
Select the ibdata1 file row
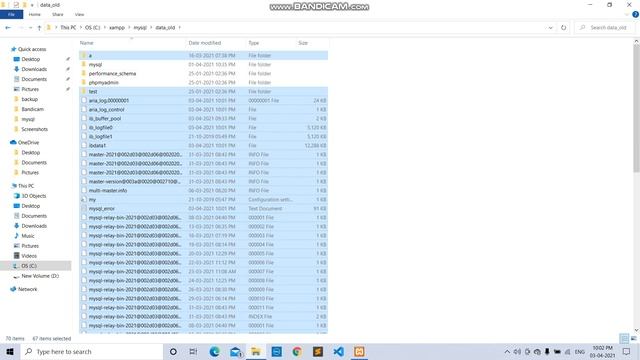203,145
